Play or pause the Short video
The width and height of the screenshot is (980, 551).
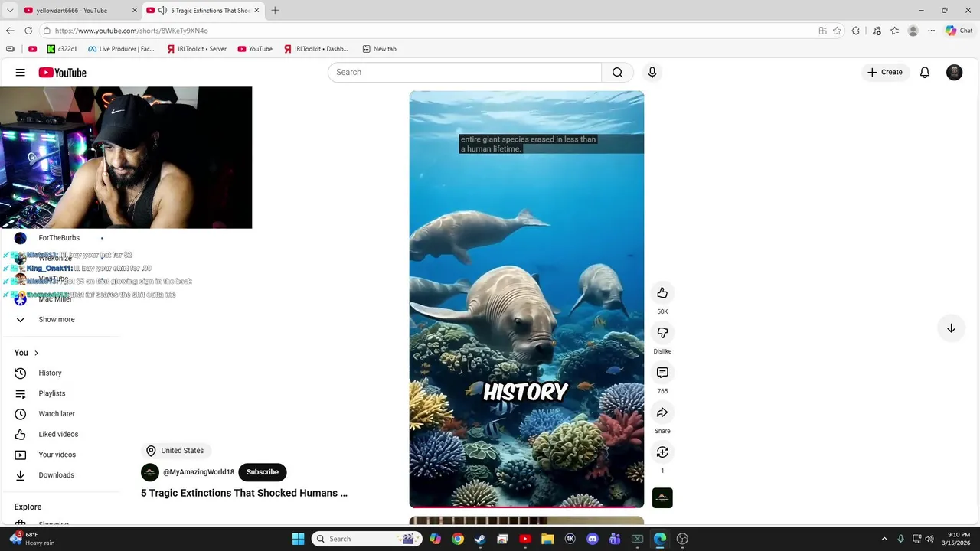pos(526,298)
